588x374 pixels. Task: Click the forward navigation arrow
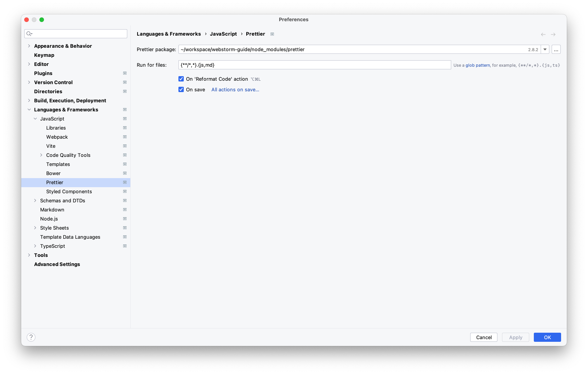(553, 34)
